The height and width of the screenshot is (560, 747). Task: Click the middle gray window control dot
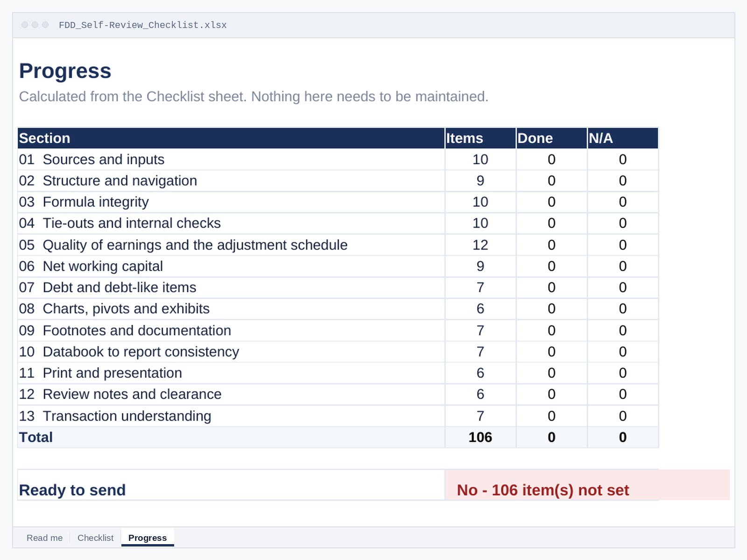pos(35,25)
